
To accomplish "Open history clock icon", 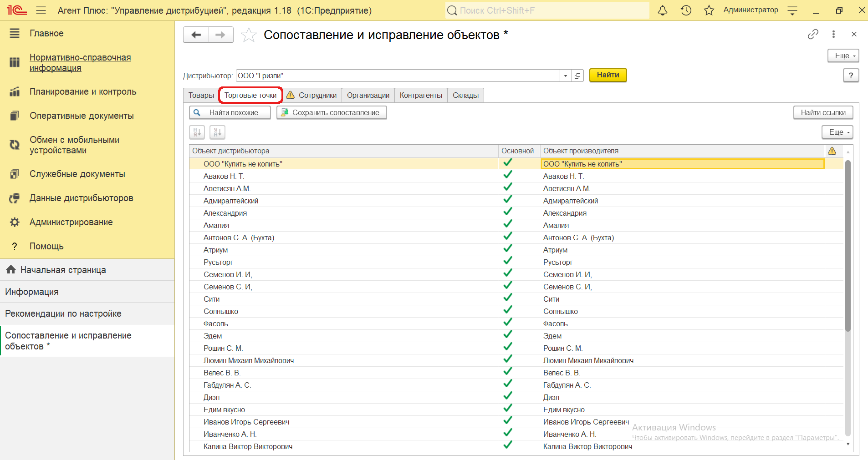I will tap(686, 10).
